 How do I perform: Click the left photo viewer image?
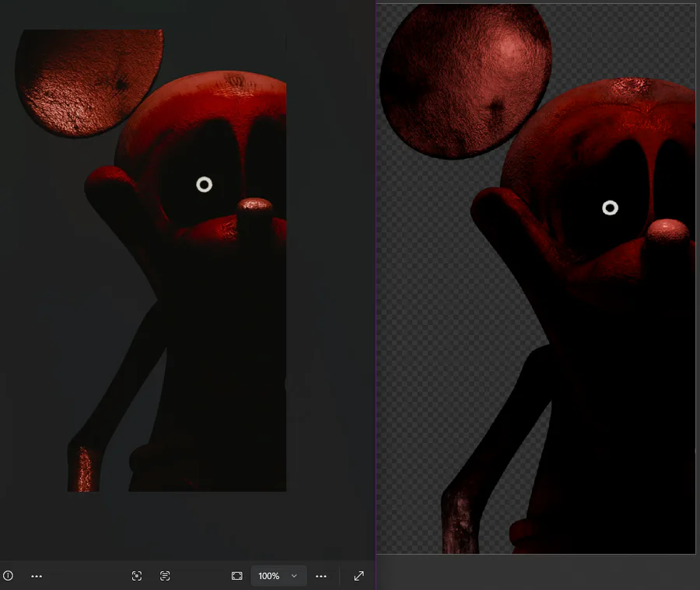[152, 260]
